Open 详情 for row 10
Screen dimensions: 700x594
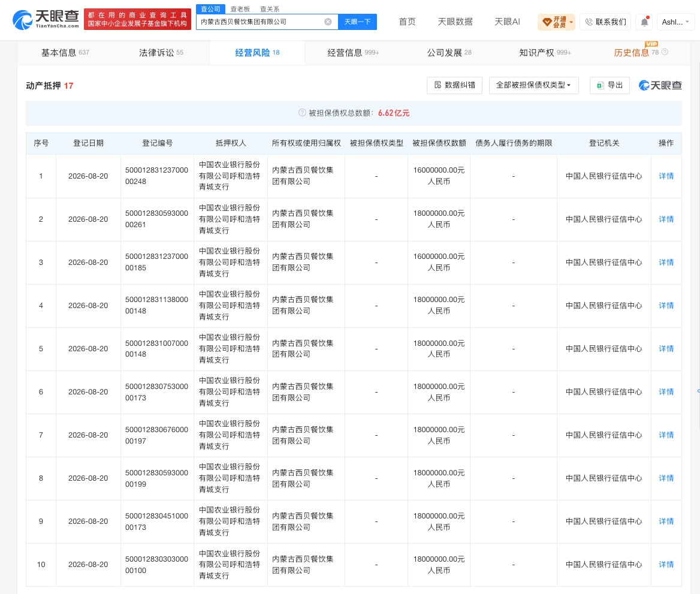click(x=666, y=565)
